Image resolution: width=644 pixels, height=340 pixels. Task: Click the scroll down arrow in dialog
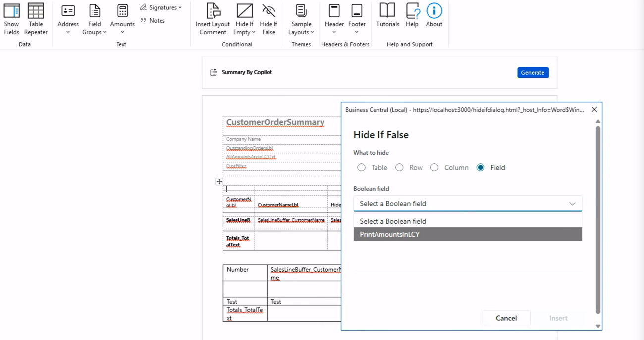click(x=598, y=326)
